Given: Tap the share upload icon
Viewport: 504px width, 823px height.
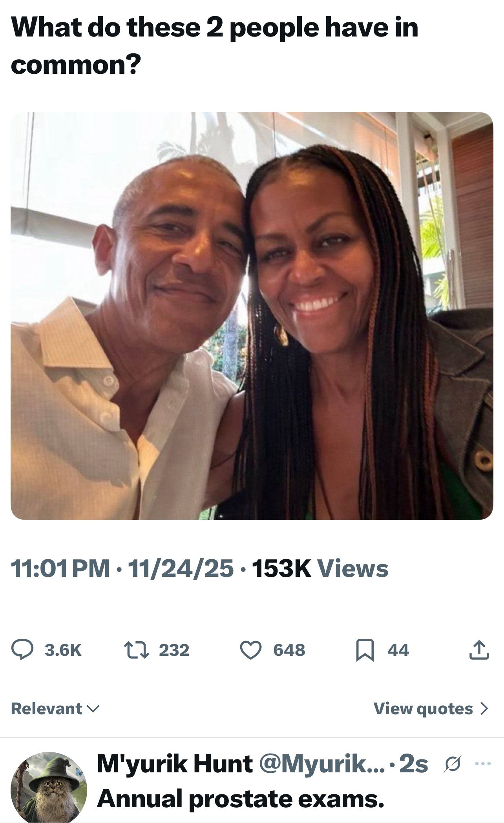Looking at the screenshot, I should (479, 650).
